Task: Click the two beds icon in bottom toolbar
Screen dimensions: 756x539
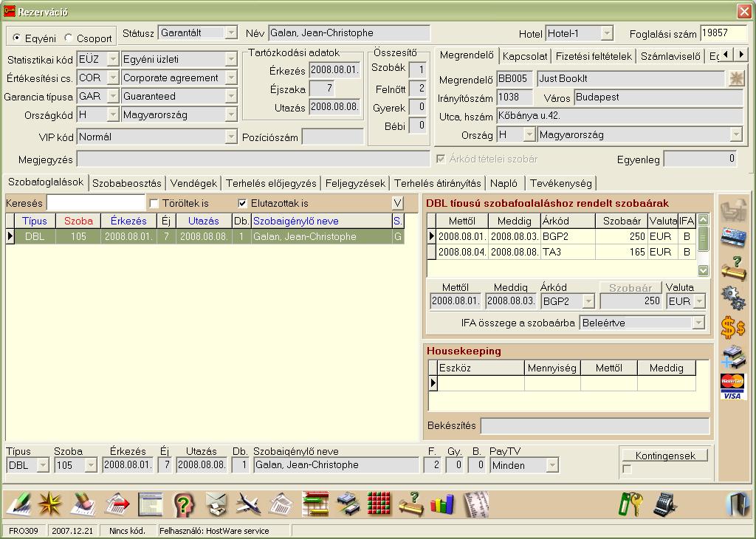Action: pos(348,505)
